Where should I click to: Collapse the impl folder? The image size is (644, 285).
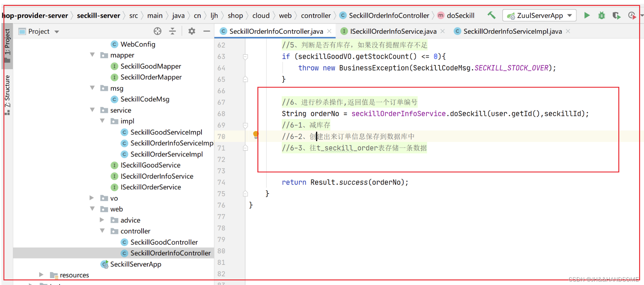[x=102, y=121]
